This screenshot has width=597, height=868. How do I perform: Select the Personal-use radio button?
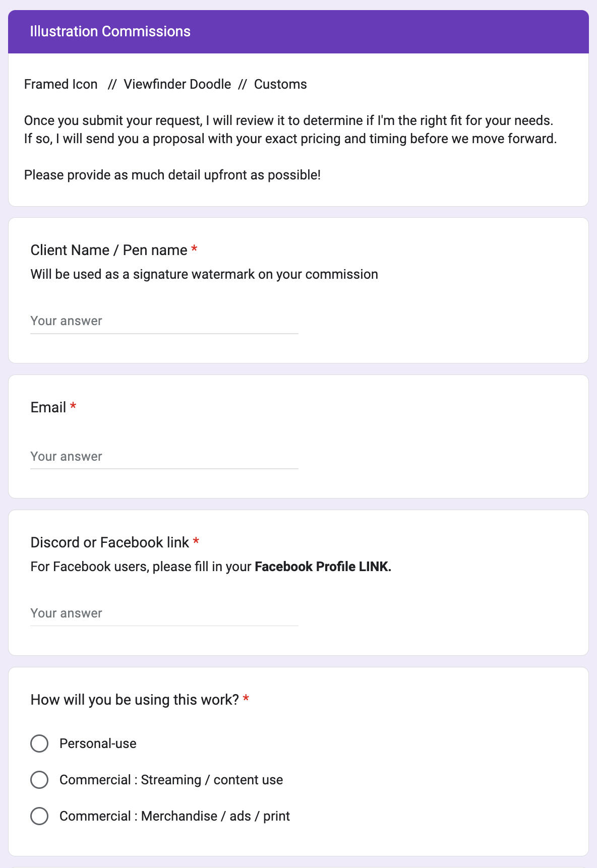39,743
